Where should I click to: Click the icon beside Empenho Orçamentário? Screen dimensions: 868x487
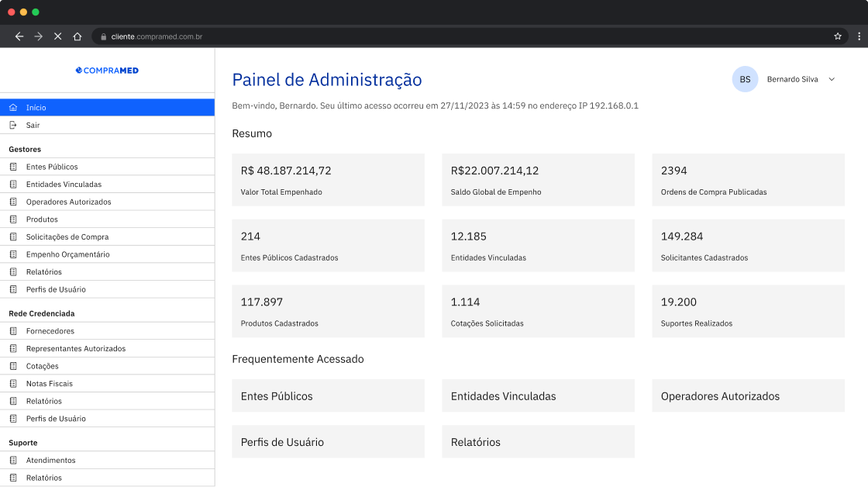tap(12, 254)
